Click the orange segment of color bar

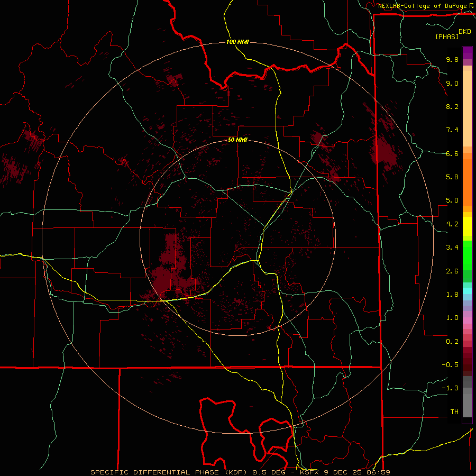tap(467, 182)
